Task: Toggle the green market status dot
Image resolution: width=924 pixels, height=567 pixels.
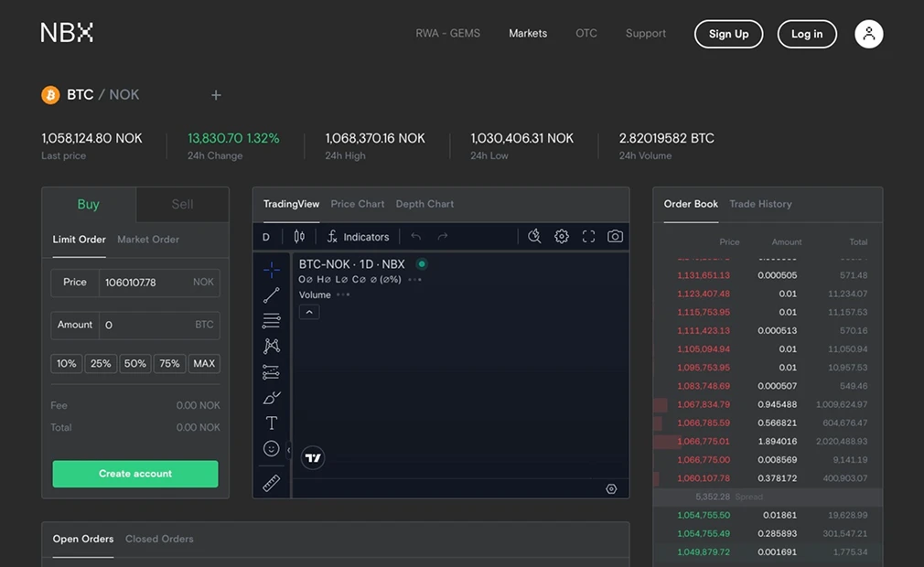Action: coord(422,263)
